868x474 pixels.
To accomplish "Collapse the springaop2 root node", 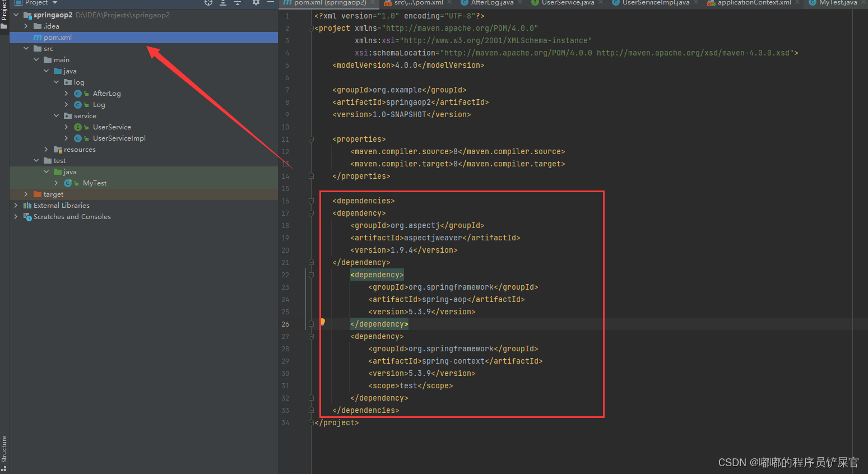I will (16, 15).
